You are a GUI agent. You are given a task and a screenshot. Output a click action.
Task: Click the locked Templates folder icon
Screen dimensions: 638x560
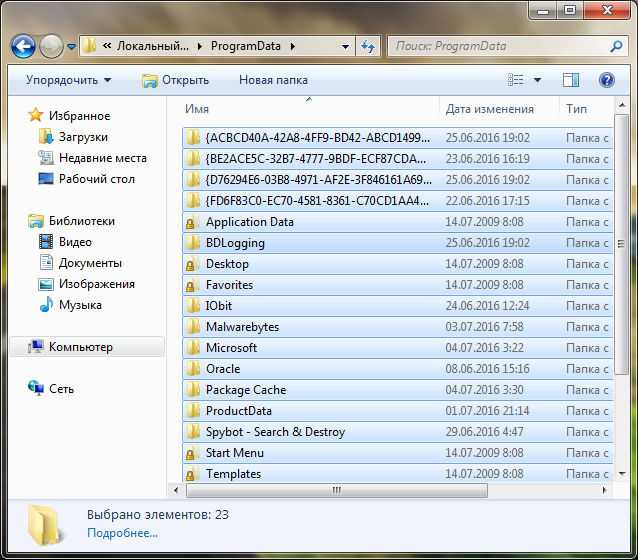coord(192,474)
